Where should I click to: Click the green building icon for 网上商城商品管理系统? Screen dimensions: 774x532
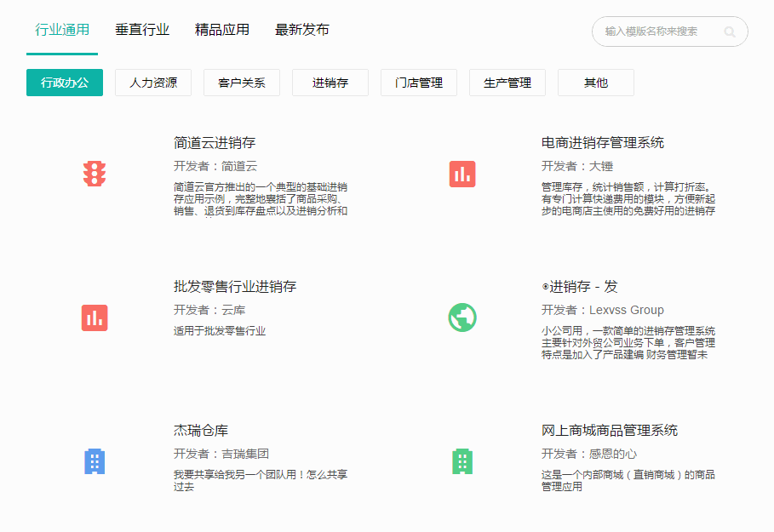click(x=462, y=461)
